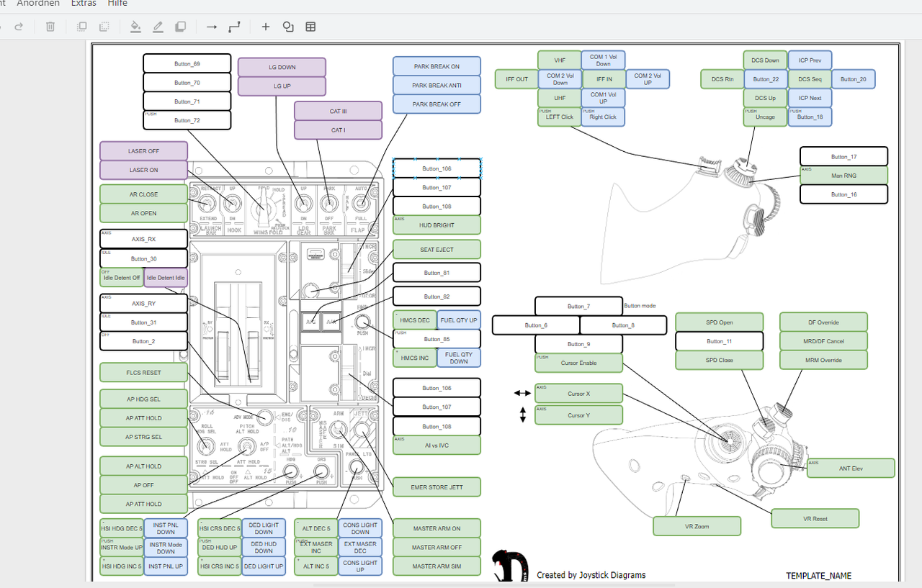The image size is (922, 588).
Task: Select the Button_85 box
Action: coord(437,339)
